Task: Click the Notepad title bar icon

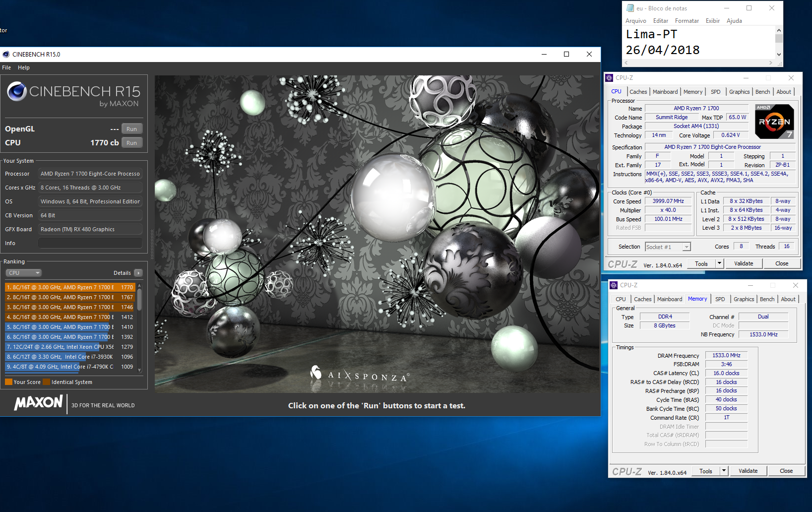Action: point(630,8)
